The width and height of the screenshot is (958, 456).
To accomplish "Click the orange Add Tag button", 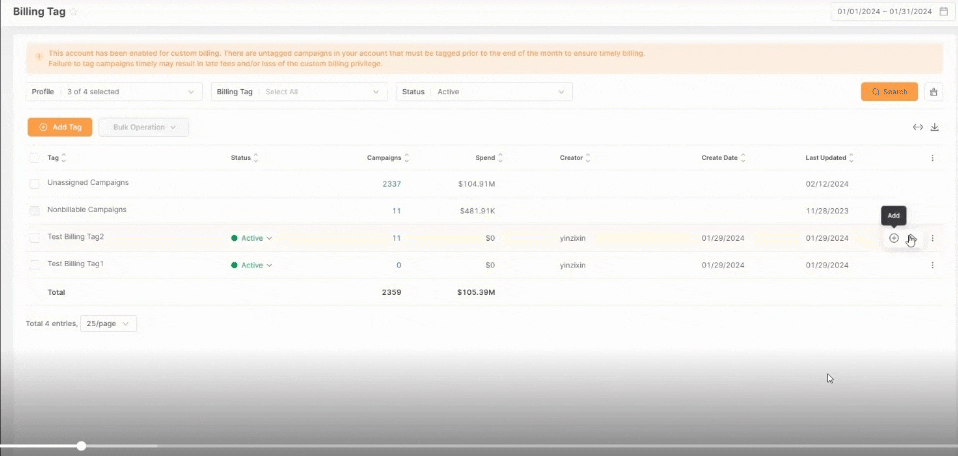I will point(60,127).
